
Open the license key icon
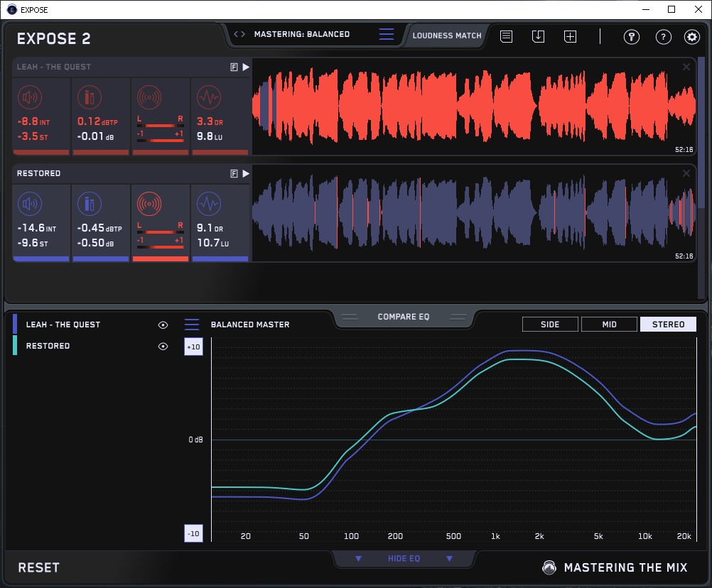pos(631,37)
